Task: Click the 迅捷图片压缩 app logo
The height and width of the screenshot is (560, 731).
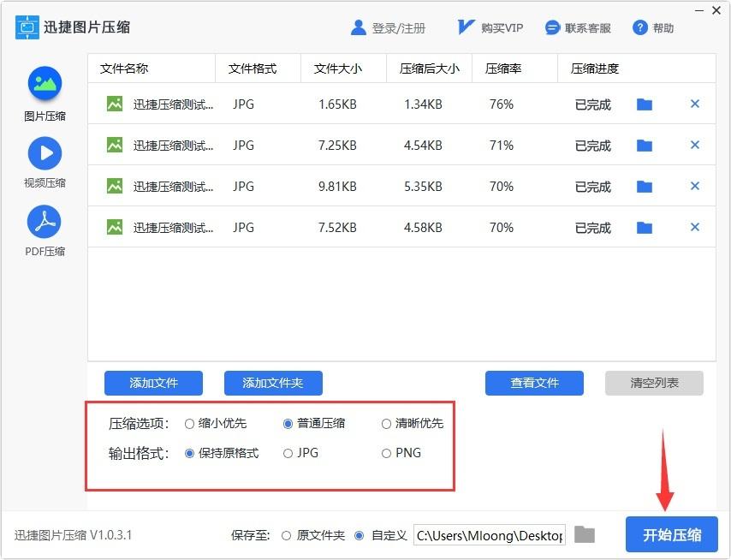Action: click(x=27, y=27)
